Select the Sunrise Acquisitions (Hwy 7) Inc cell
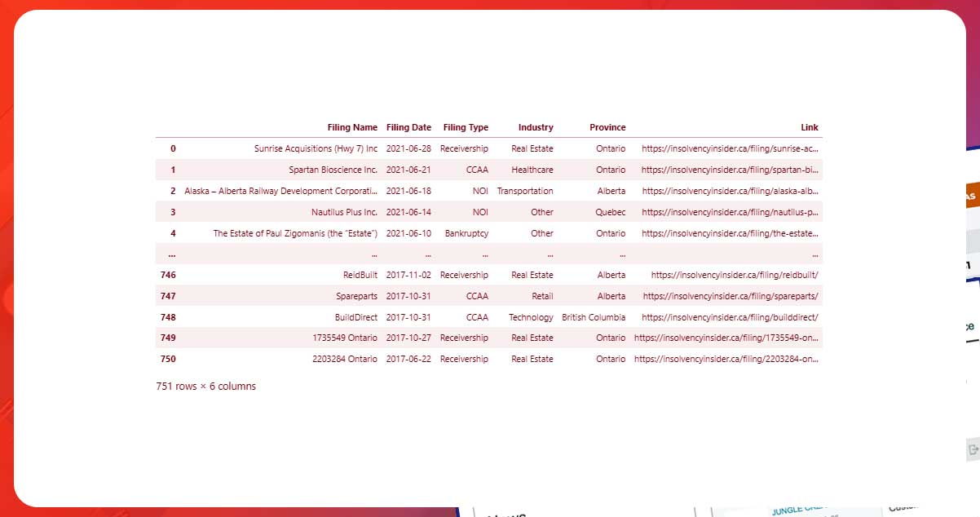This screenshot has width=980, height=517. pyautogui.click(x=316, y=148)
